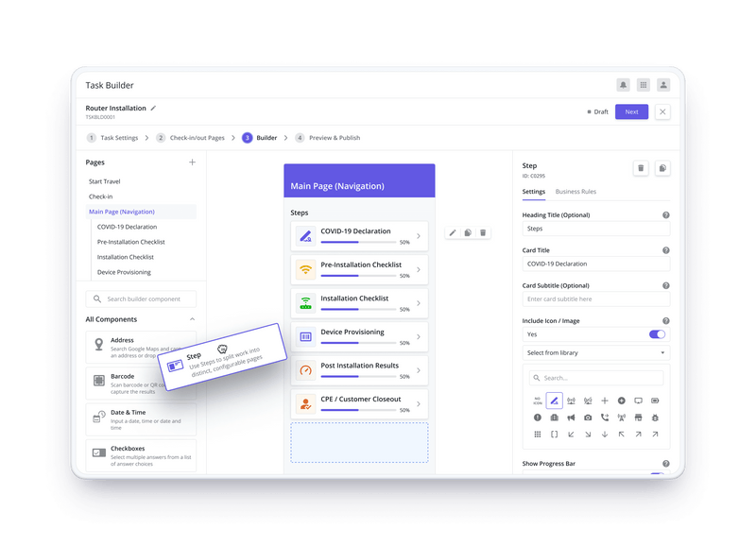Show help for Include Icon / Image
This screenshot has height=546, width=756.
pyautogui.click(x=666, y=320)
